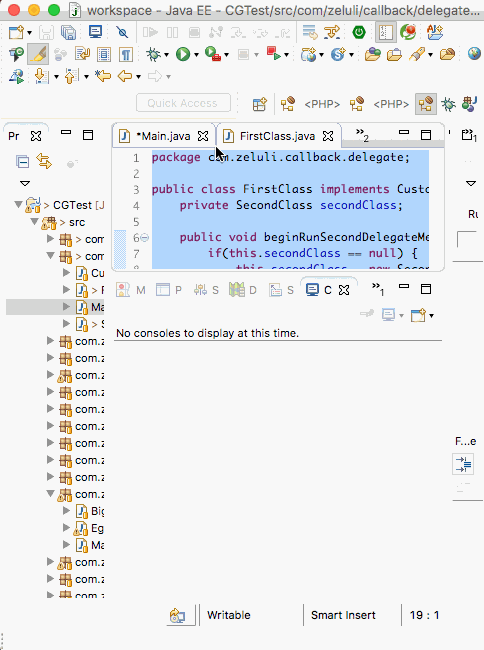
Task: Click the Next Annotation icon
Action: [42, 76]
